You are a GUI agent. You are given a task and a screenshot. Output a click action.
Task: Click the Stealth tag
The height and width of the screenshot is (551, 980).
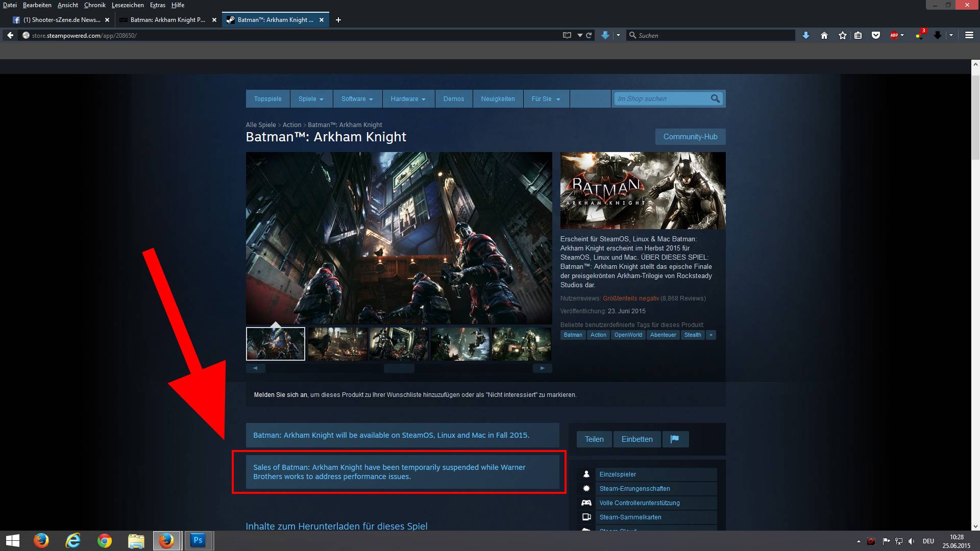(693, 335)
